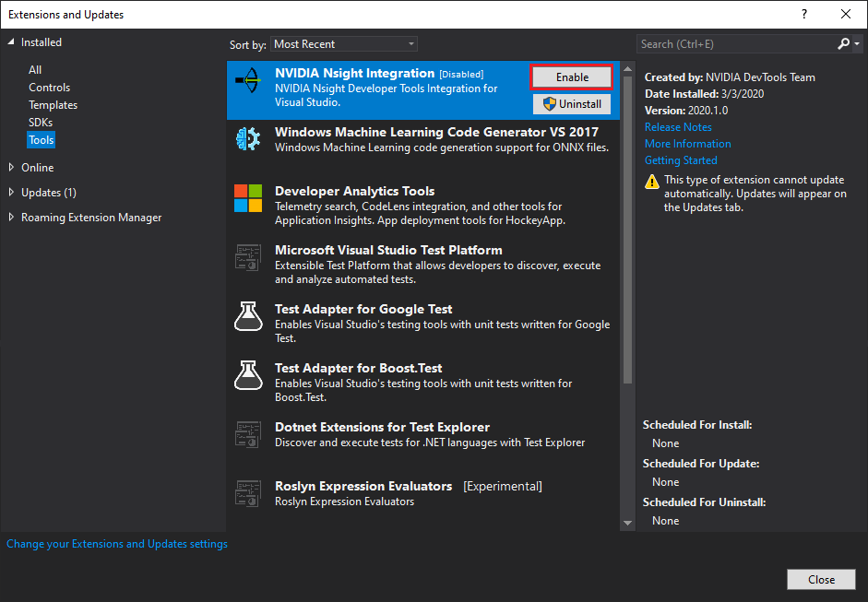Open the Sort by Most Recent dropdown

pos(343,44)
